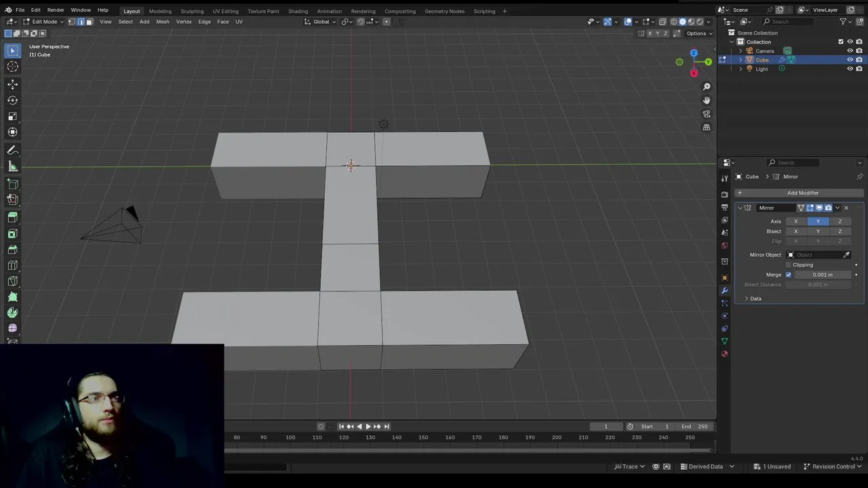Open Modifiers properties wrench tab
Screen dimensions: 868x488
(x=724, y=291)
